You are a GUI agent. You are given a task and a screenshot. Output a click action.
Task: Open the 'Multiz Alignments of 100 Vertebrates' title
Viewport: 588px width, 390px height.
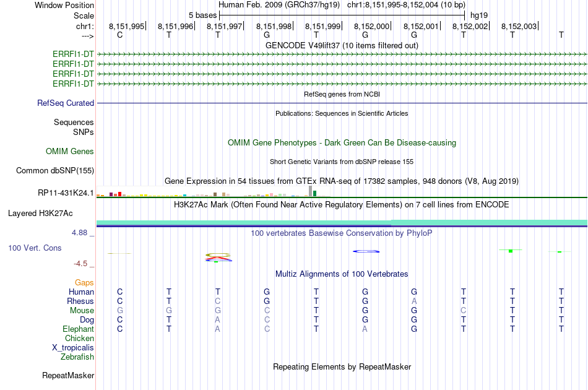coord(342,274)
